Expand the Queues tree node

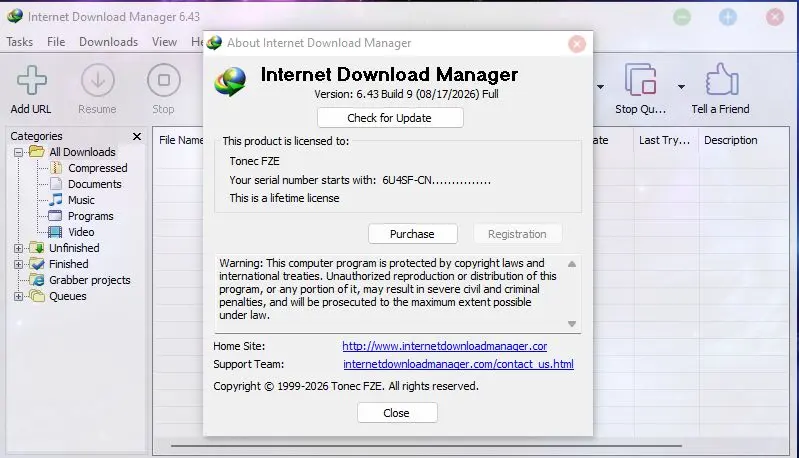pos(18,296)
